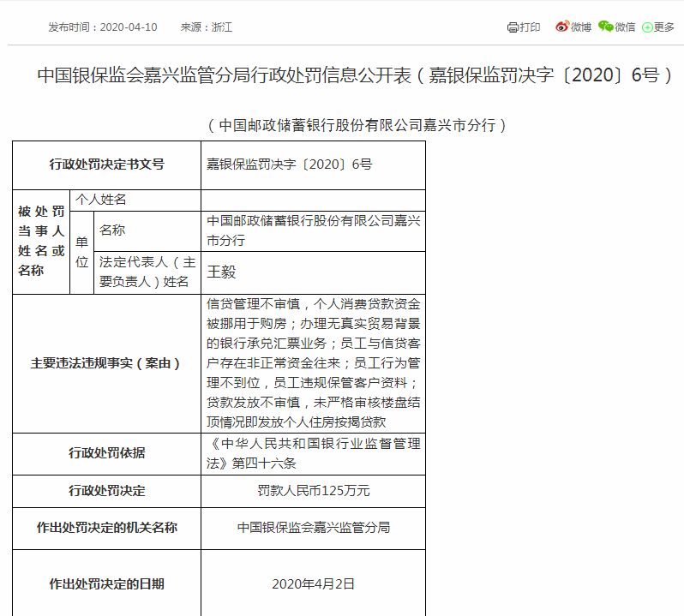Click the 个人姓名 cell

tap(135, 200)
